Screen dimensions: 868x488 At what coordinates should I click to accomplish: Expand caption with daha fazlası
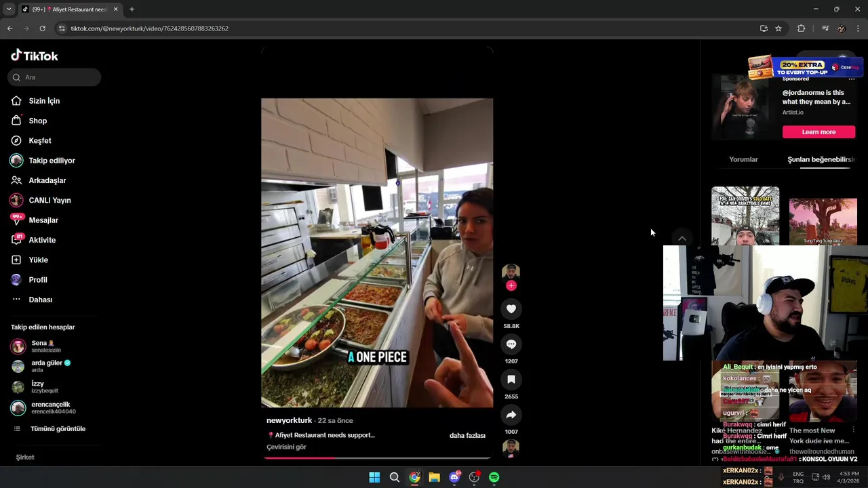(x=467, y=435)
